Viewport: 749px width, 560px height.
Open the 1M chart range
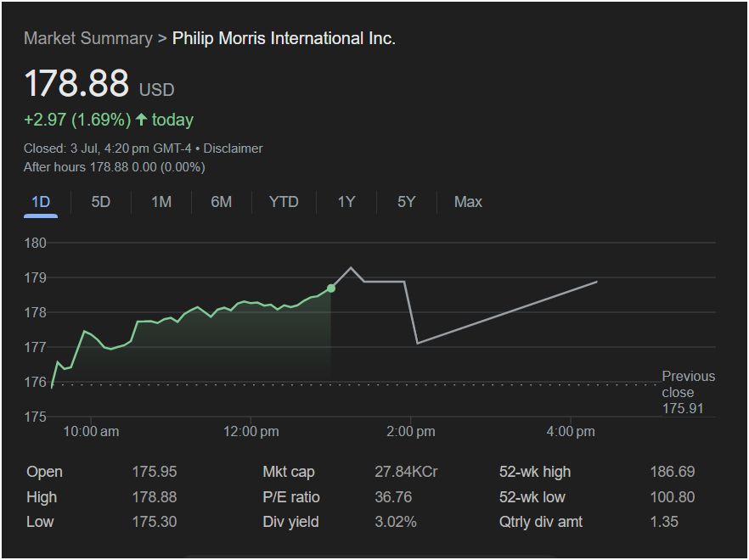[161, 202]
